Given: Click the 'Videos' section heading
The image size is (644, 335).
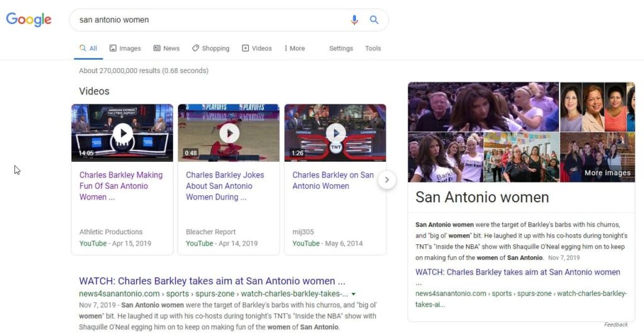Looking at the screenshot, I should (x=94, y=91).
